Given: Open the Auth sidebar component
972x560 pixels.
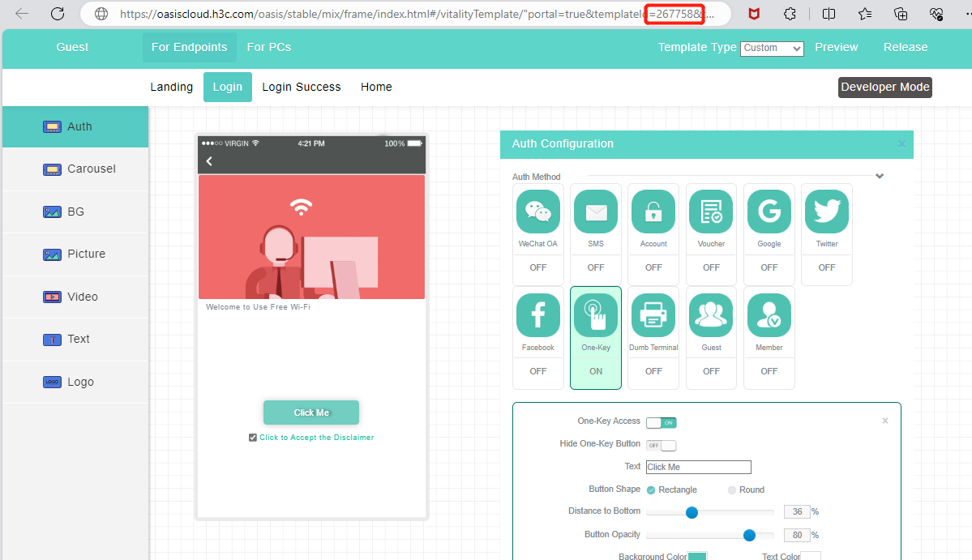Looking at the screenshot, I should click(75, 126).
